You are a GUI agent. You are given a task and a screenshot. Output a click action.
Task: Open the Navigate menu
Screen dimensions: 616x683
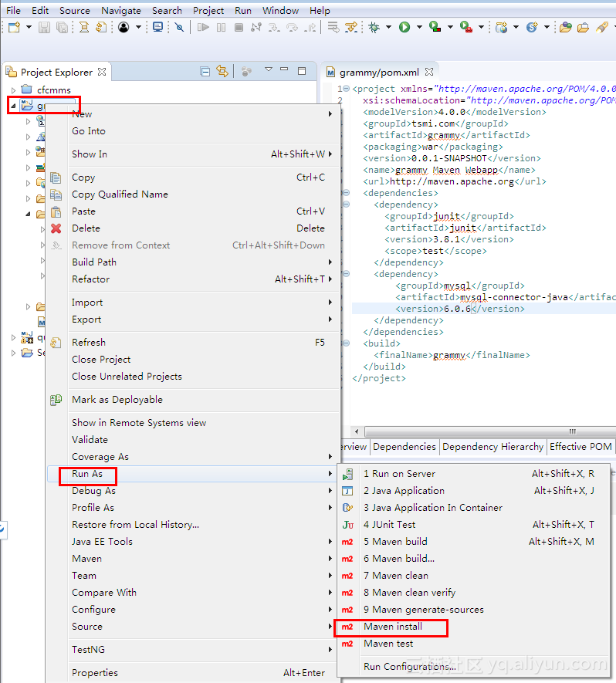[121, 11]
